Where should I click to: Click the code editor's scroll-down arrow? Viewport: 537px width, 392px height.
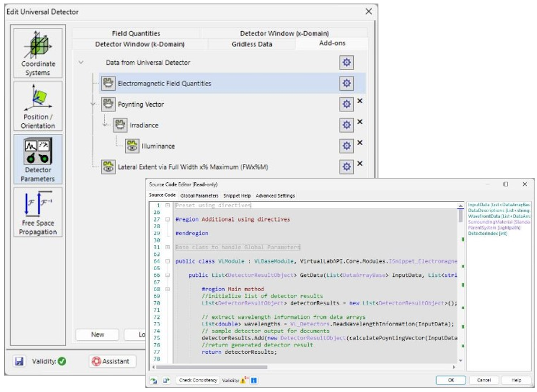(460, 360)
